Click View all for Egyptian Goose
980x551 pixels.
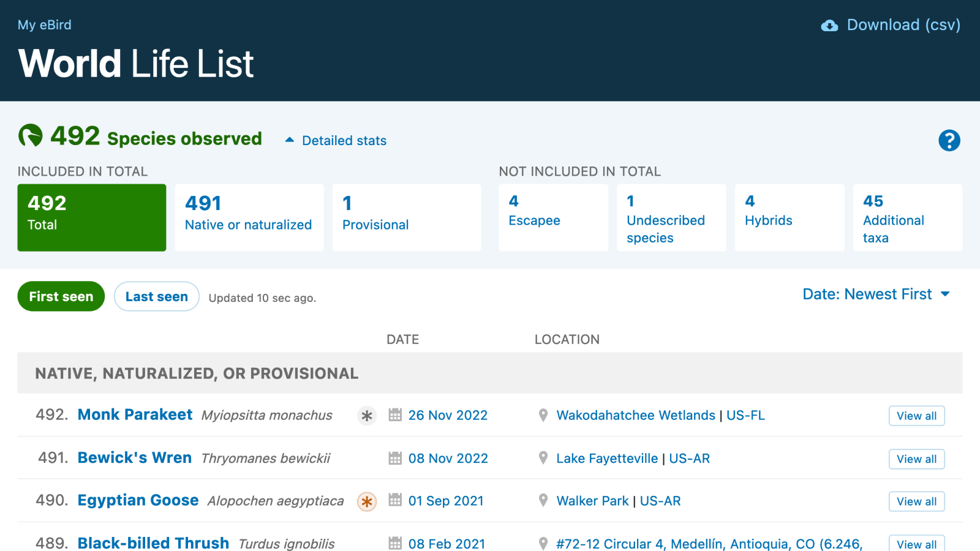click(x=917, y=501)
